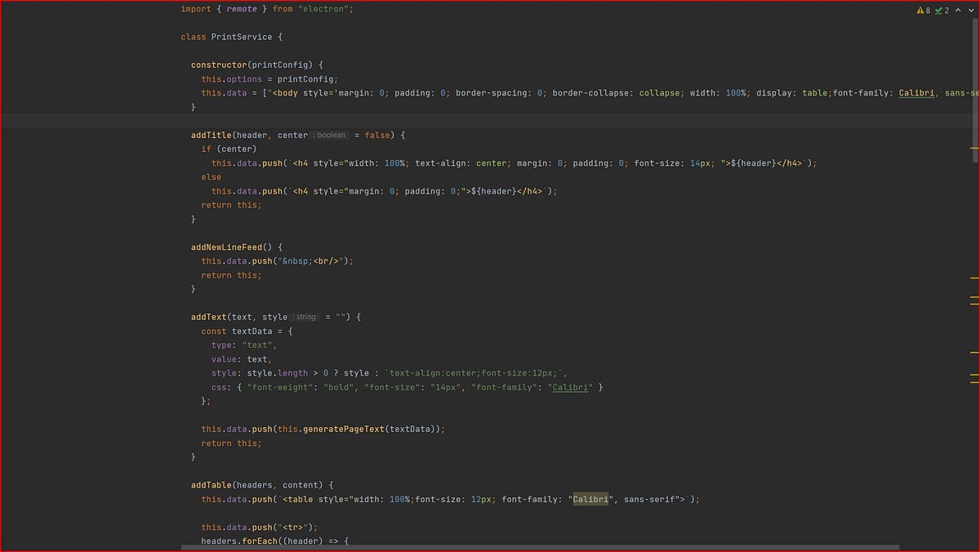Click the word electron in the import statement
This screenshot has height=552, width=980.
[x=323, y=9]
